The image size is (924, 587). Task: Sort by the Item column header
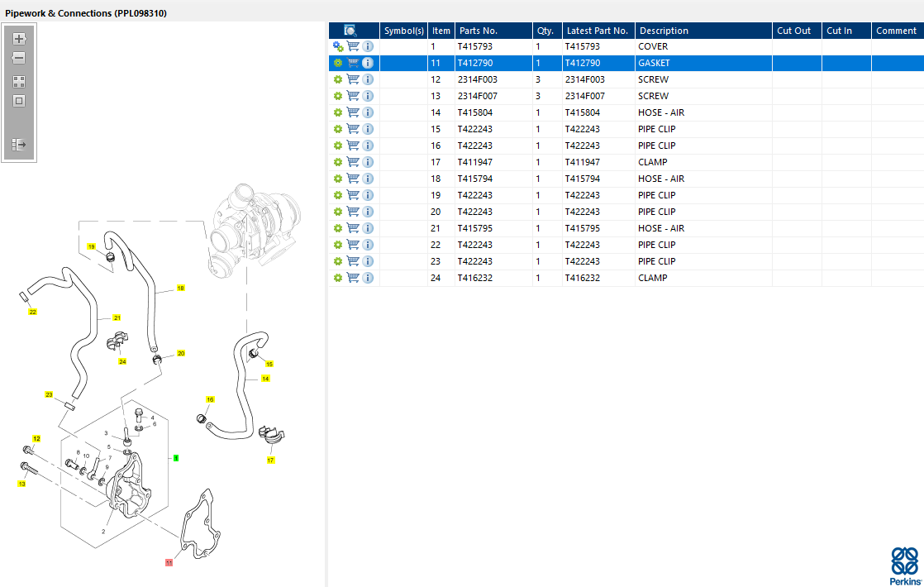[x=441, y=31]
